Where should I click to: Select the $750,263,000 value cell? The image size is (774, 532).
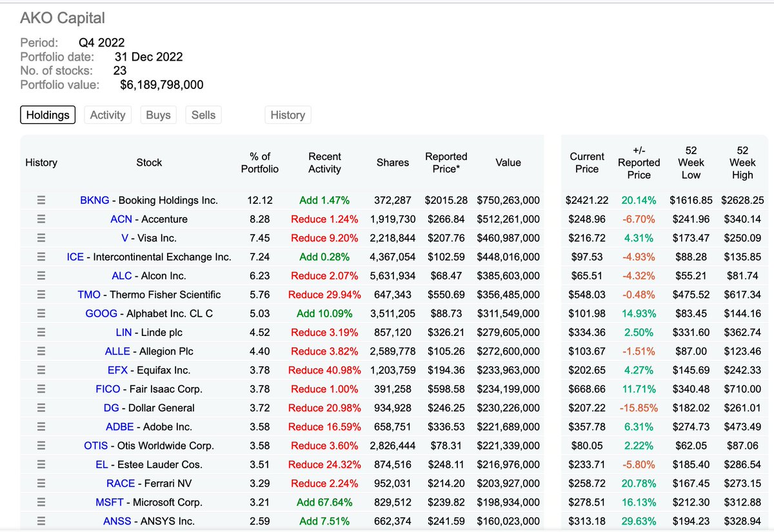508,201
